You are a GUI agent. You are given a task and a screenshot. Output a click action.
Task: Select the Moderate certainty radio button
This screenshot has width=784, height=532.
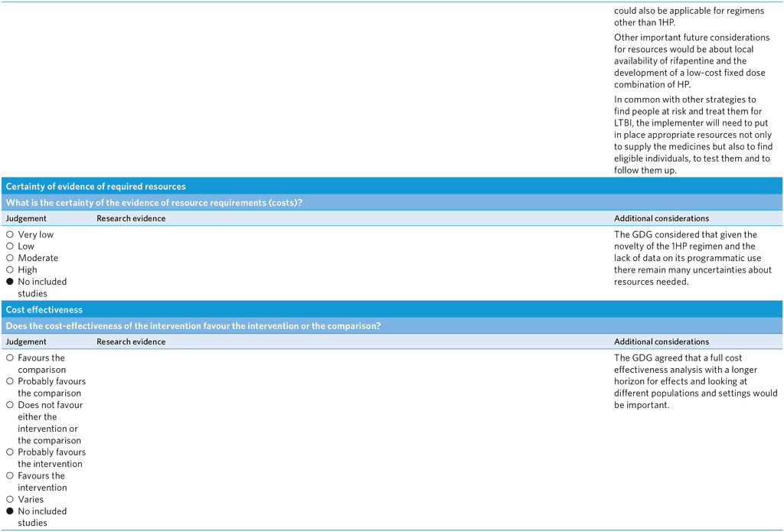[x=8, y=258]
